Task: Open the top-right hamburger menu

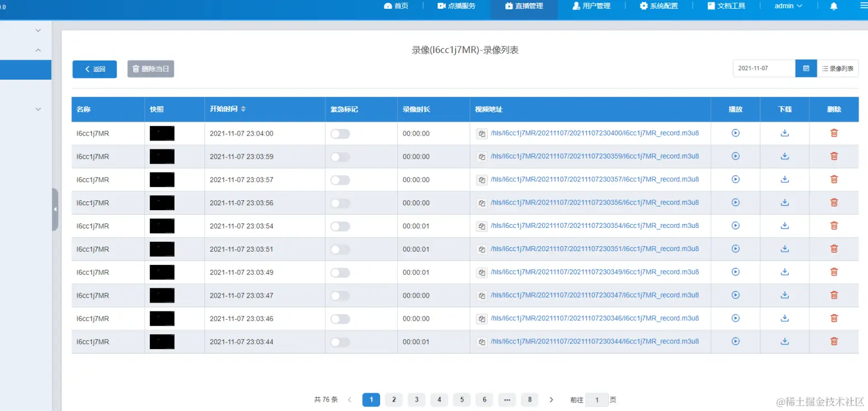Action: point(864,6)
